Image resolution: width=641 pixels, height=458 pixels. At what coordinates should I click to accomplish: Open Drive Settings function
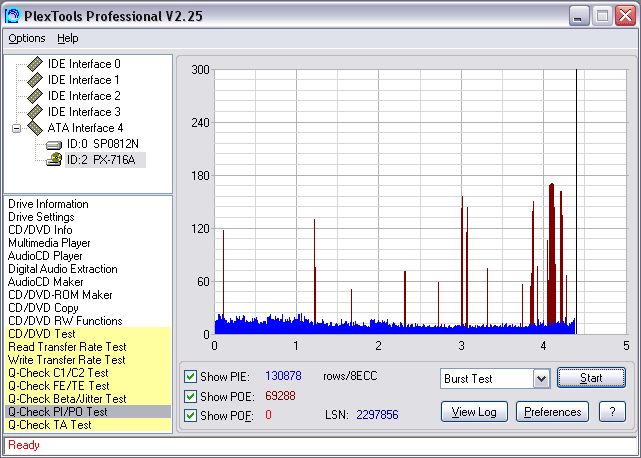coord(41,217)
